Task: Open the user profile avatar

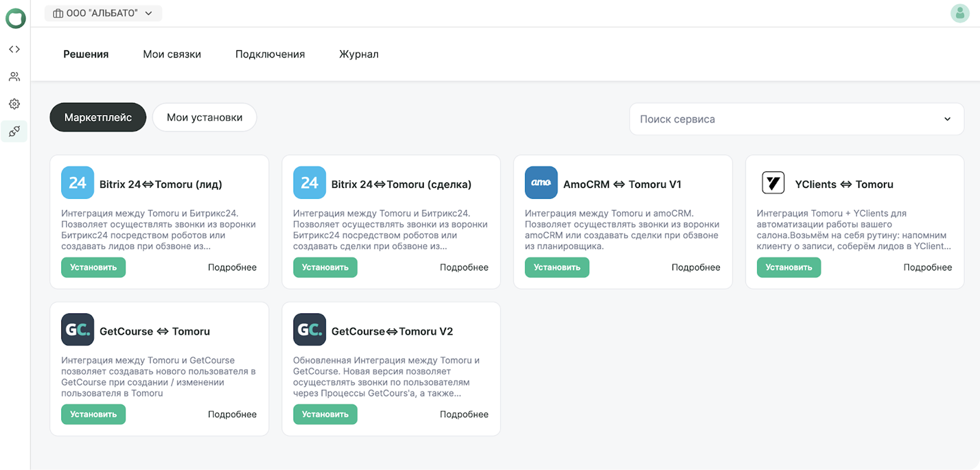Action: point(960,13)
